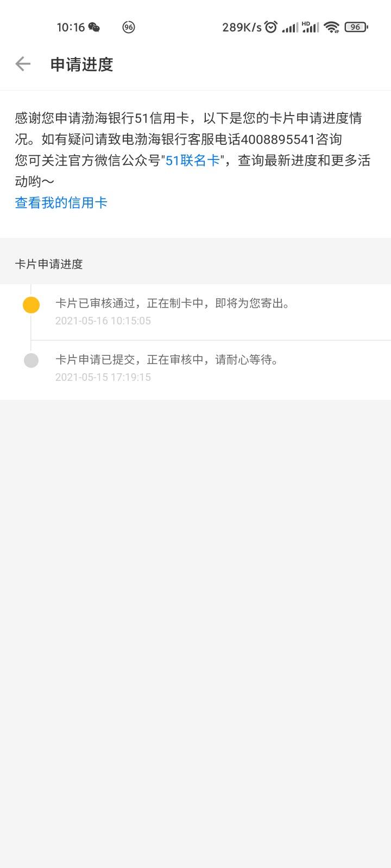This screenshot has width=391, height=868.
Task: Tap the customer service number 4008895541
Action: (x=278, y=139)
